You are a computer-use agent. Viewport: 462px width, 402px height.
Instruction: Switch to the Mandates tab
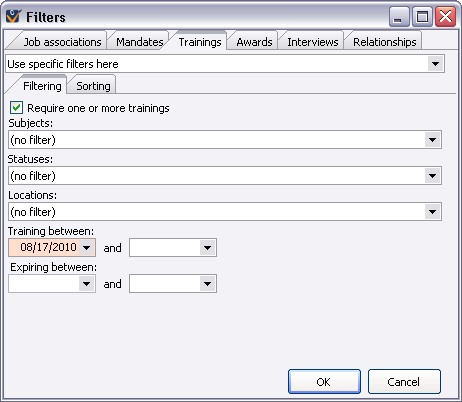tap(139, 42)
